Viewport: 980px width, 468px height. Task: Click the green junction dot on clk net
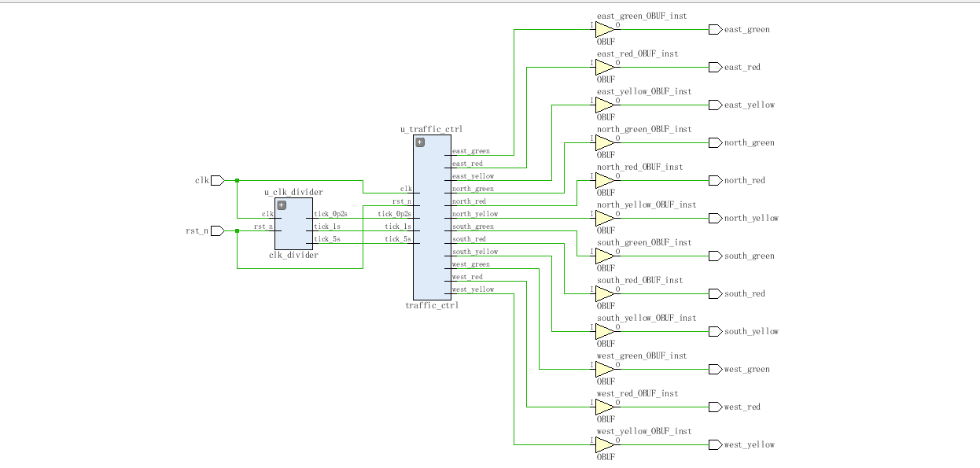[x=238, y=181]
